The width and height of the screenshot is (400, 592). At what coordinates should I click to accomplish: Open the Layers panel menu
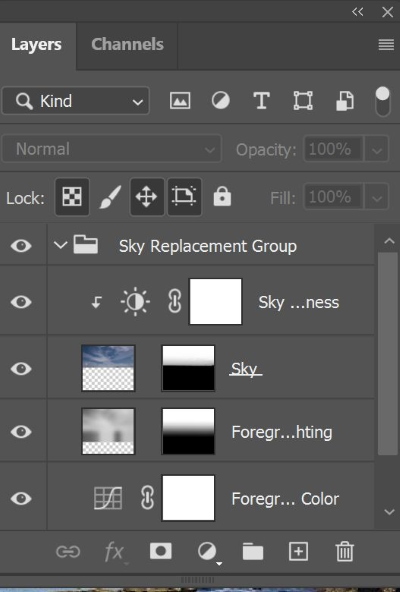click(386, 45)
